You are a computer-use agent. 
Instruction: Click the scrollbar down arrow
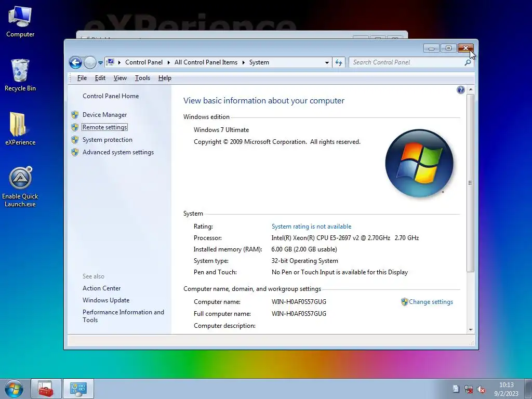[x=470, y=329]
